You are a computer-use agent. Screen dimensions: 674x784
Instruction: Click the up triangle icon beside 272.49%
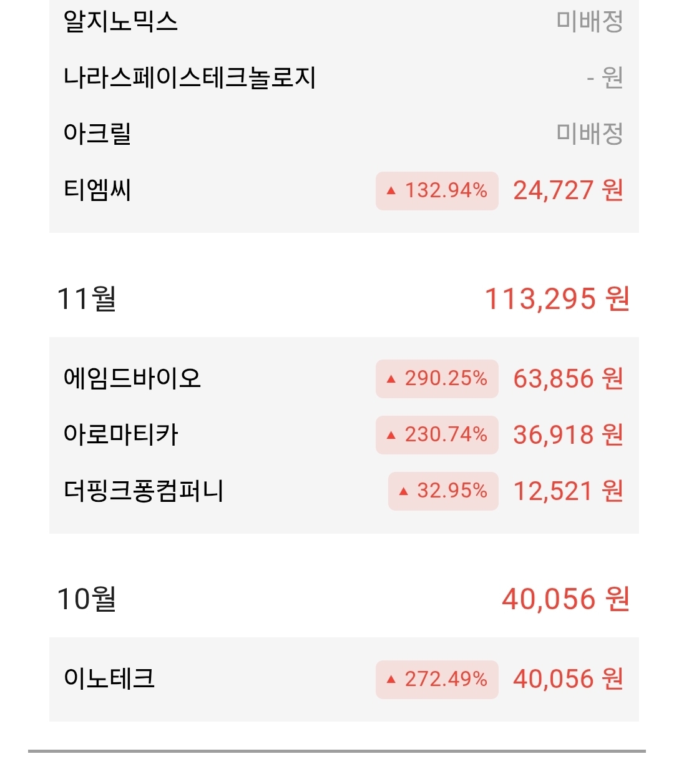(x=391, y=679)
